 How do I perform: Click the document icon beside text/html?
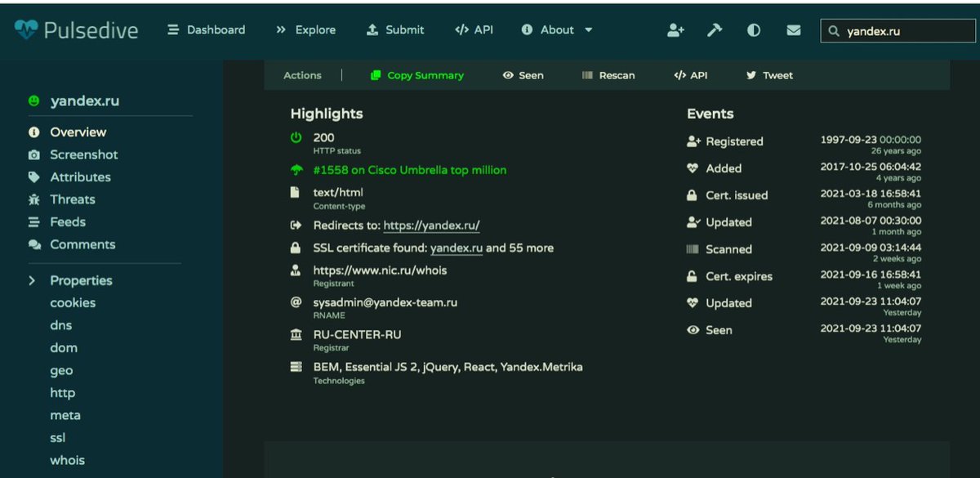point(296,193)
